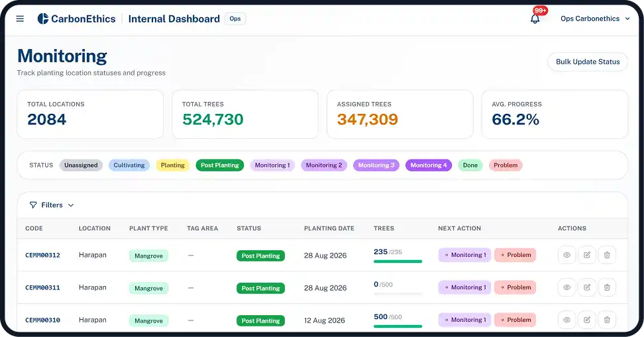
Task: Delete the CEMM00310 row
Action: pyautogui.click(x=607, y=320)
